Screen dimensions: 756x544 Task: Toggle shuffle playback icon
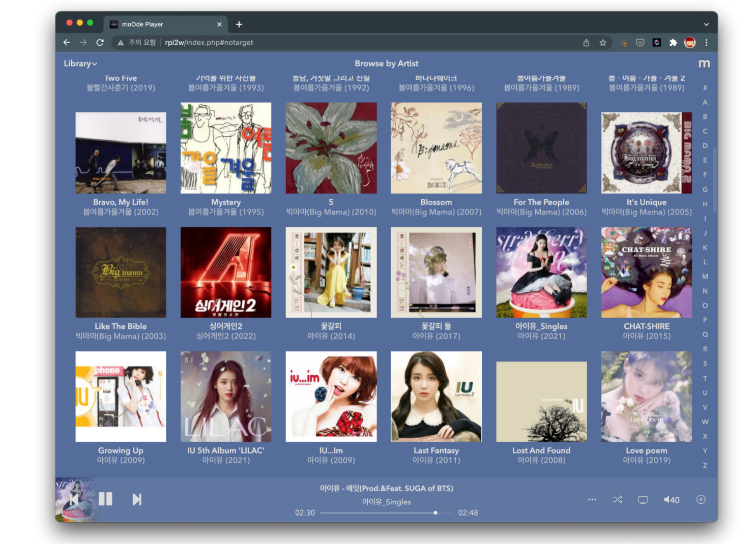coord(618,500)
